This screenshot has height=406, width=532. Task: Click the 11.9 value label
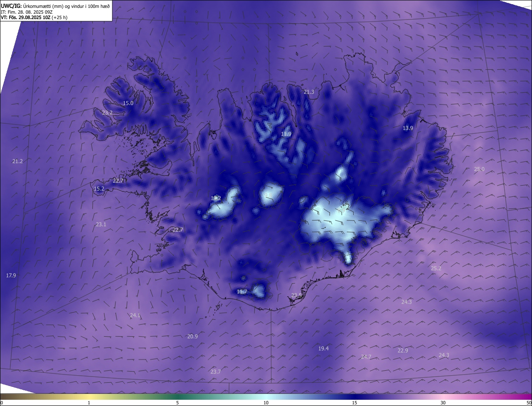click(286, 134)
